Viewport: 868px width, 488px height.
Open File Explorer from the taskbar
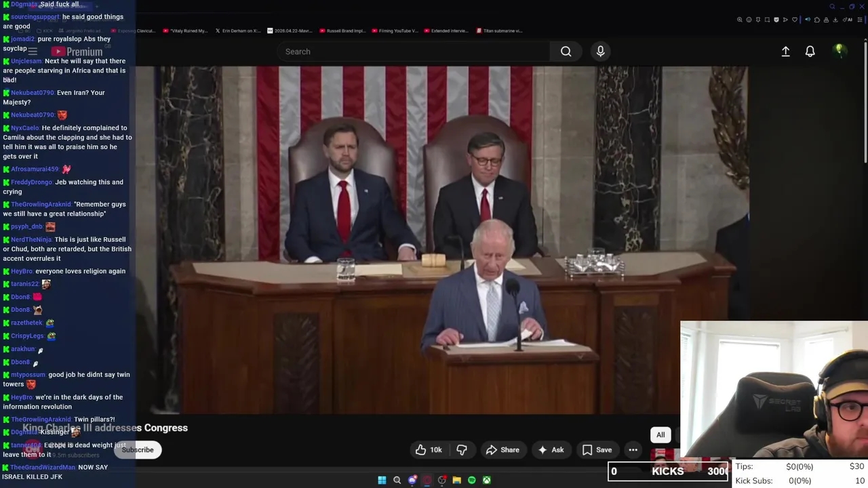457,480
